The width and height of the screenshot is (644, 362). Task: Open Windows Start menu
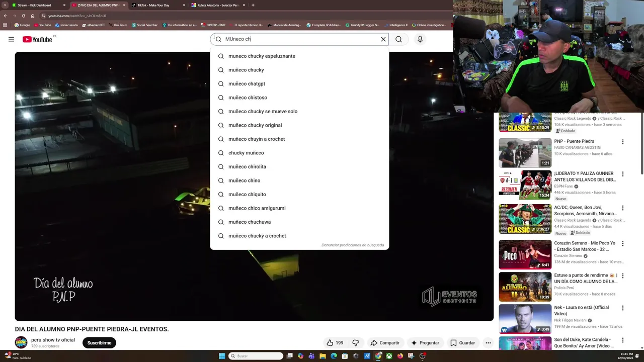tap(222, 356)
